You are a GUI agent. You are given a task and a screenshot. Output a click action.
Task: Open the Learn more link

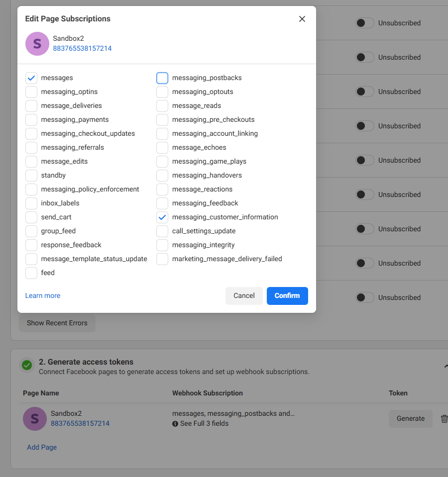coord(43,295)
